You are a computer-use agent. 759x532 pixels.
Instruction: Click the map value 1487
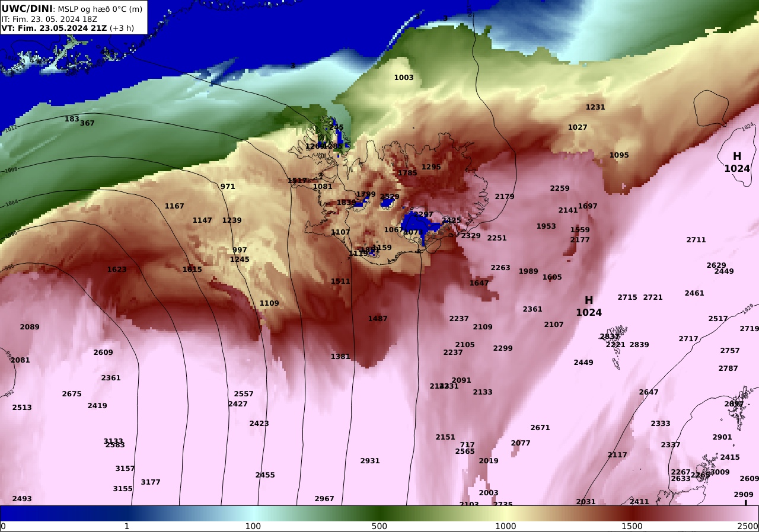378,319
